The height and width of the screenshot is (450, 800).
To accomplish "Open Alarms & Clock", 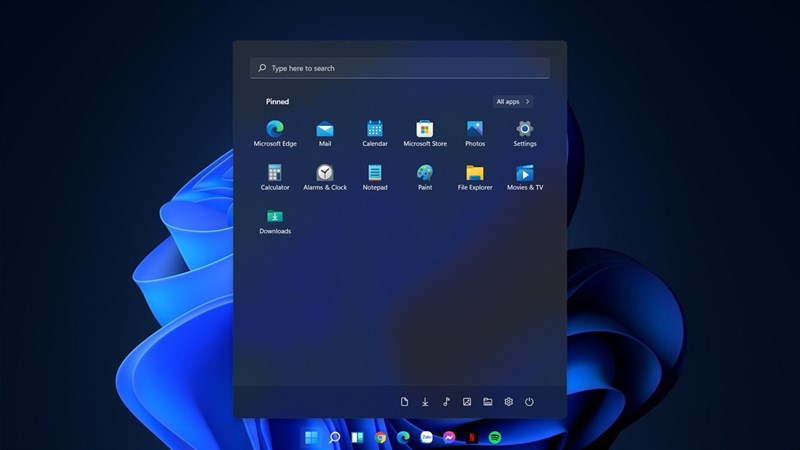I will tap(325, 177).
